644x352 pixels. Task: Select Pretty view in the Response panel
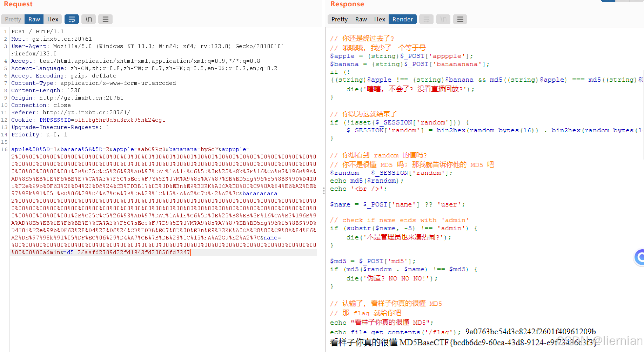pyautogui.click(x=339, y=19)
